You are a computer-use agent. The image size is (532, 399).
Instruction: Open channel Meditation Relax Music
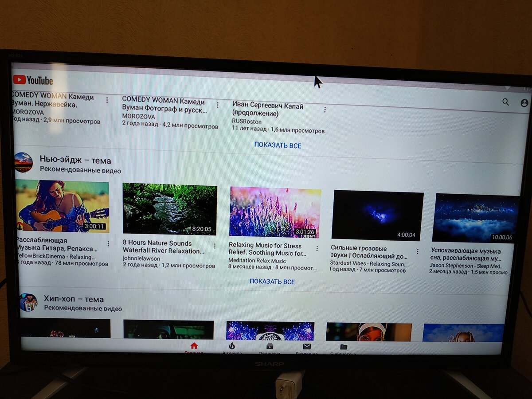[x=257, y=261]
